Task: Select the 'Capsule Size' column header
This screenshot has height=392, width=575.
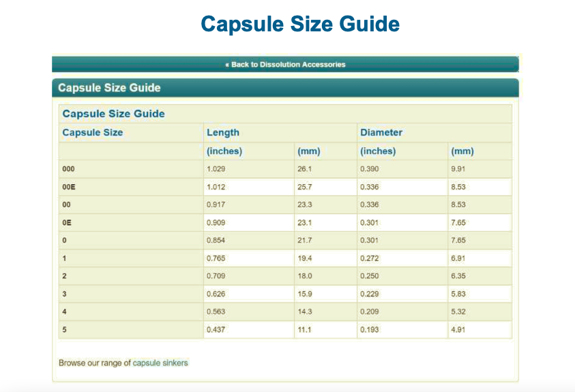Action: point(92,132)
